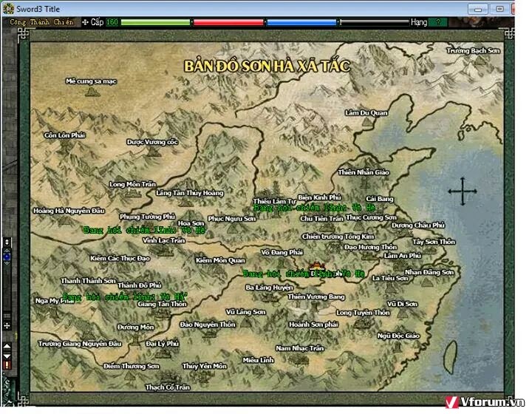This screenshot has height=414, width=532.
Task: Select Đường Môn location
Action: coord(136,327)
